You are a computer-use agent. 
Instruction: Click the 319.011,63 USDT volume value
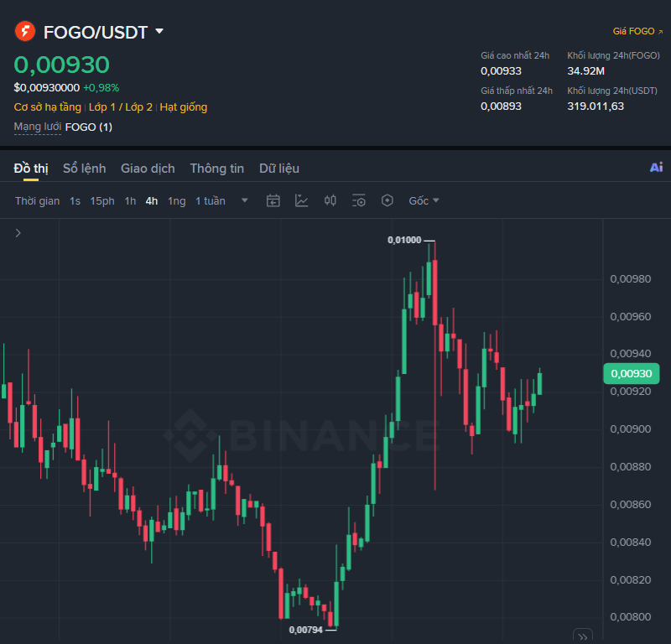(x=596, y=106)
